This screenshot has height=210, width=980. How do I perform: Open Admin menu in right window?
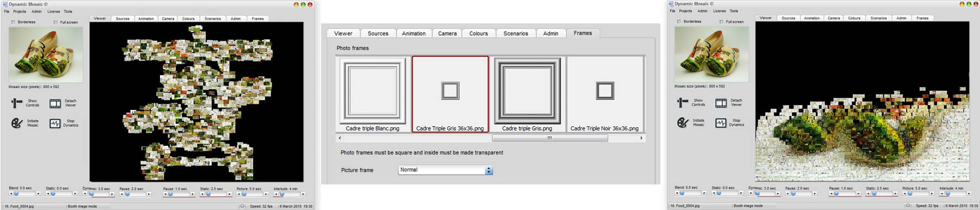click(x=702, y=11)
